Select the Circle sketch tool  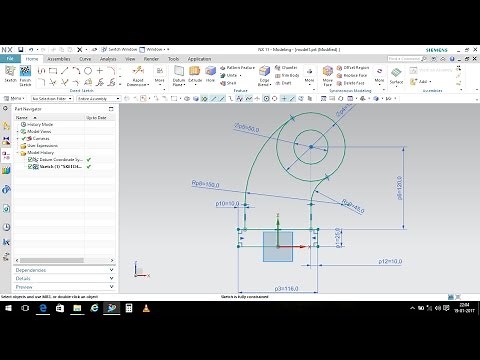[x=88, y=71]
